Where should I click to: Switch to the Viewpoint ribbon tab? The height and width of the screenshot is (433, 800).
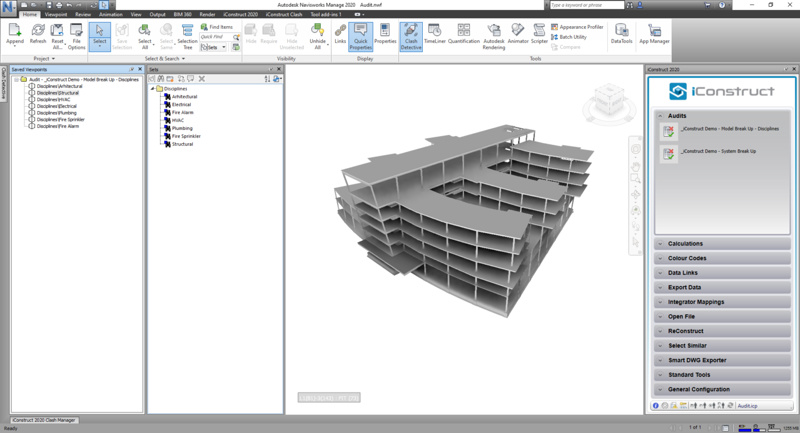56,14
